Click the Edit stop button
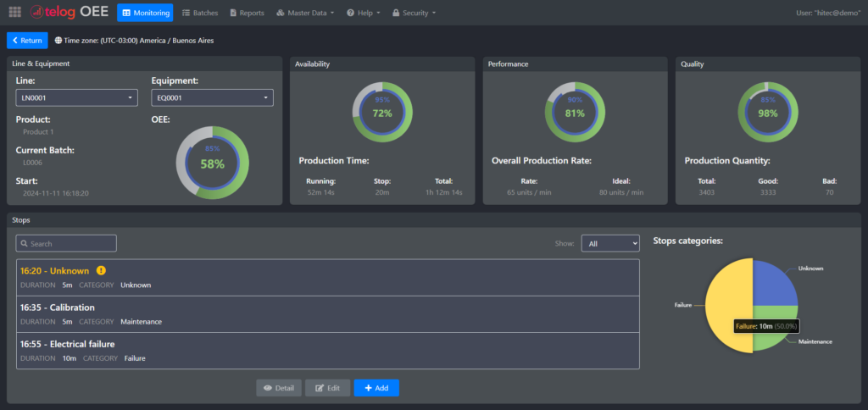 click(327, 387)
